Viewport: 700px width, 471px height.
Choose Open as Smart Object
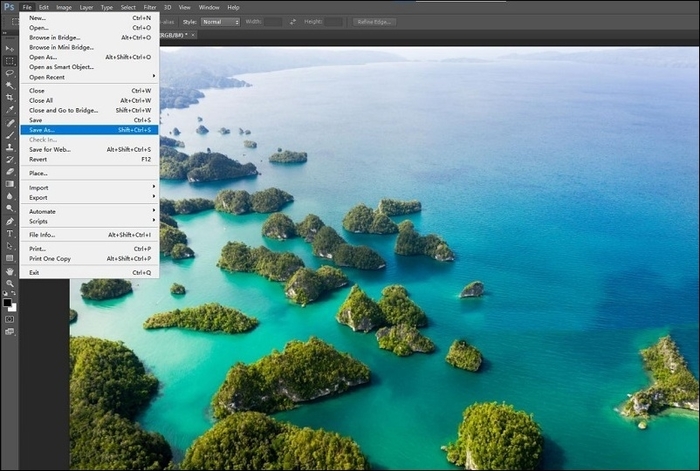[x=89, y=67]
